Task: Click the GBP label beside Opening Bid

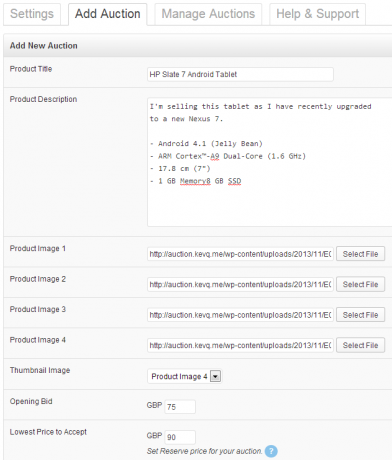Action: click(154, 405)
